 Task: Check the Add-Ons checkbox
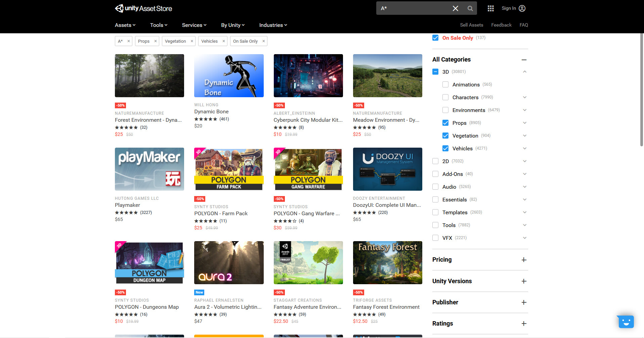[435, 174]
